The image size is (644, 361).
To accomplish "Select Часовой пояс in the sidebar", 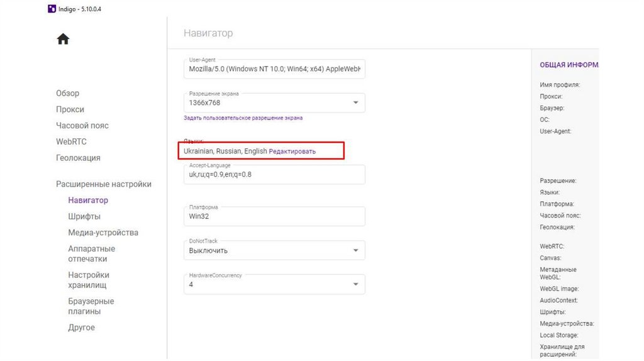I will click(x=82, y=126).
